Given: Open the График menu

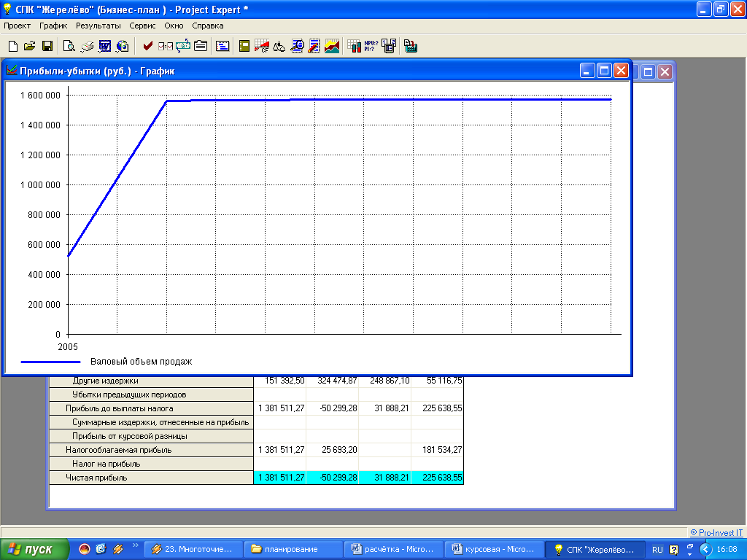Looking at the screenshot, I should (53, 26).
